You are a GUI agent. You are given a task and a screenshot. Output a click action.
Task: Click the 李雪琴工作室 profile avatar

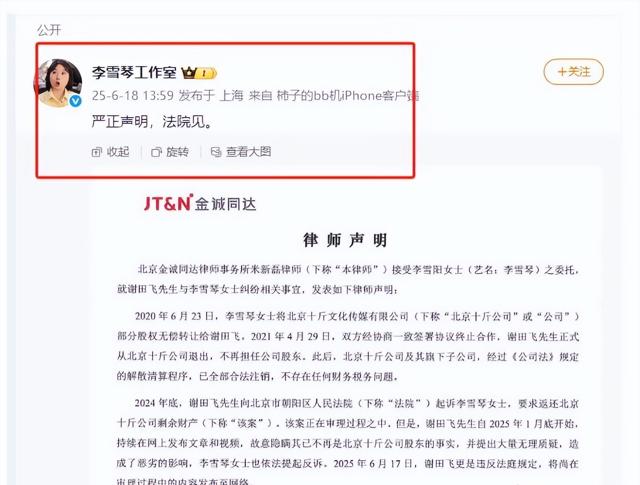[x=58, y=83]
